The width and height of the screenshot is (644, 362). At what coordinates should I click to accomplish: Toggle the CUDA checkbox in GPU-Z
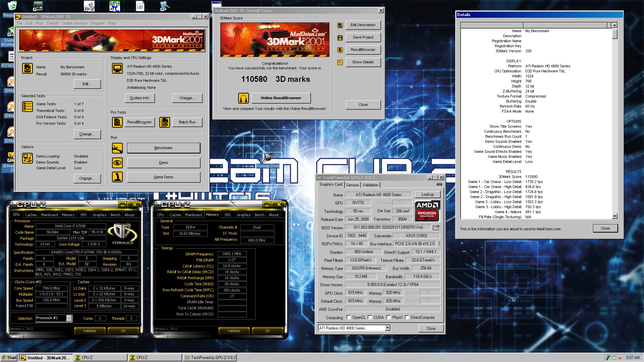[x=370, y=317]
